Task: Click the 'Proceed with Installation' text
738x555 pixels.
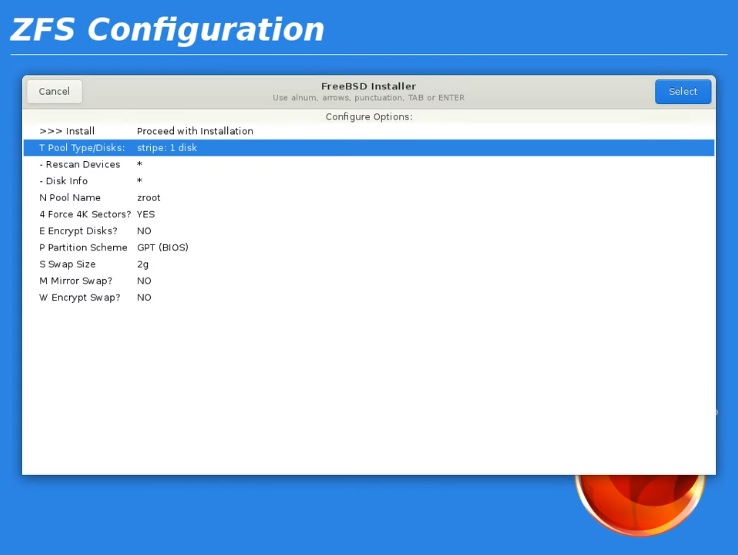Action: point(195,131)
